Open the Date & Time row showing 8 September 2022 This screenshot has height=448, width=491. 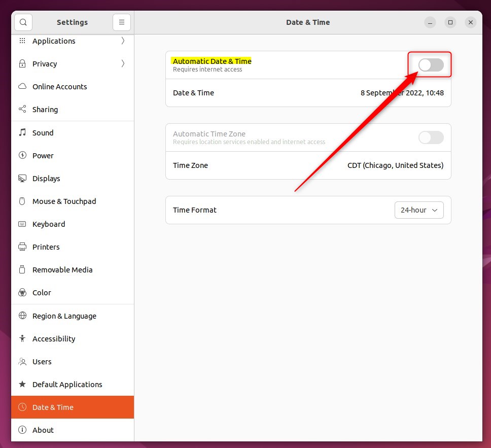[x=308, y=93]
